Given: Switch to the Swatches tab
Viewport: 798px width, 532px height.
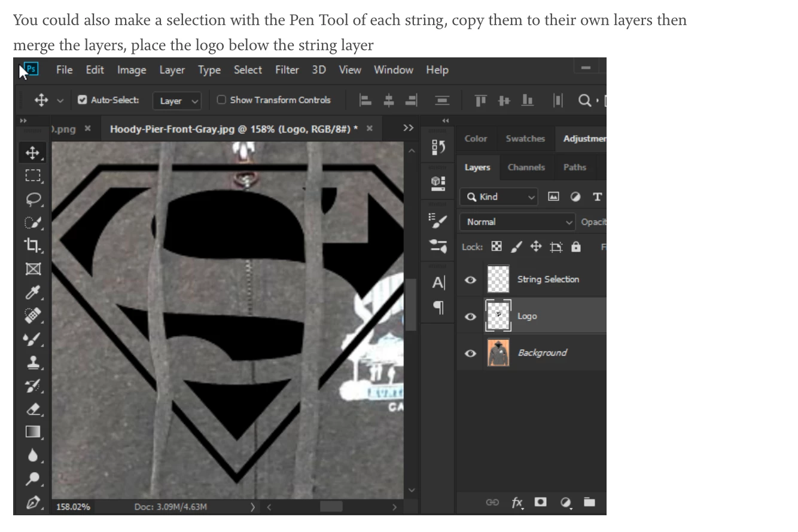Looking at the screenshot, I should coord(525,139).
